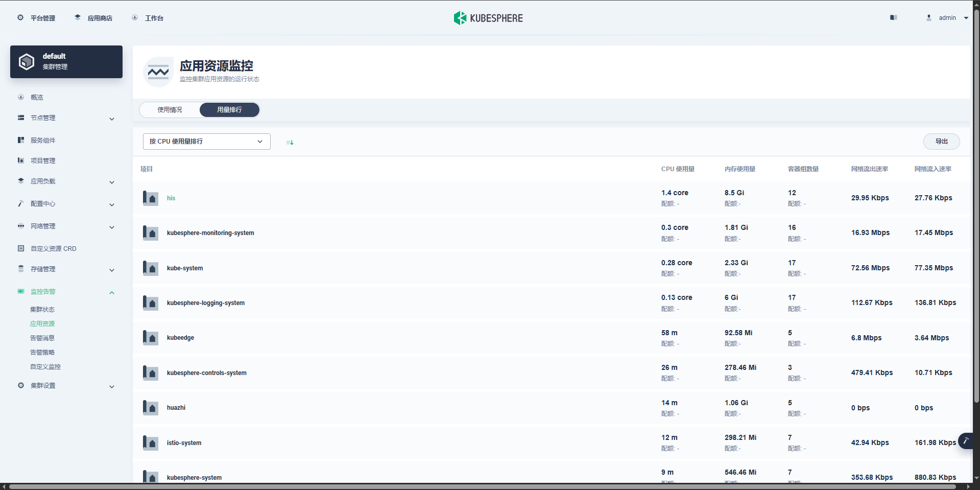Click the admin user avatar icon
This screenshot has height=490, width=980.
click(929, 17)
